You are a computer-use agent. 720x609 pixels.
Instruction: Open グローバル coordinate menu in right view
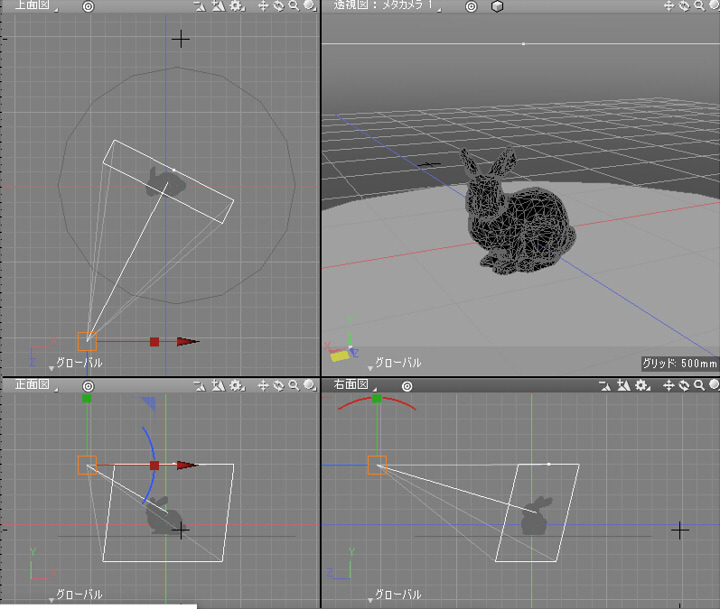click(395, 595)
